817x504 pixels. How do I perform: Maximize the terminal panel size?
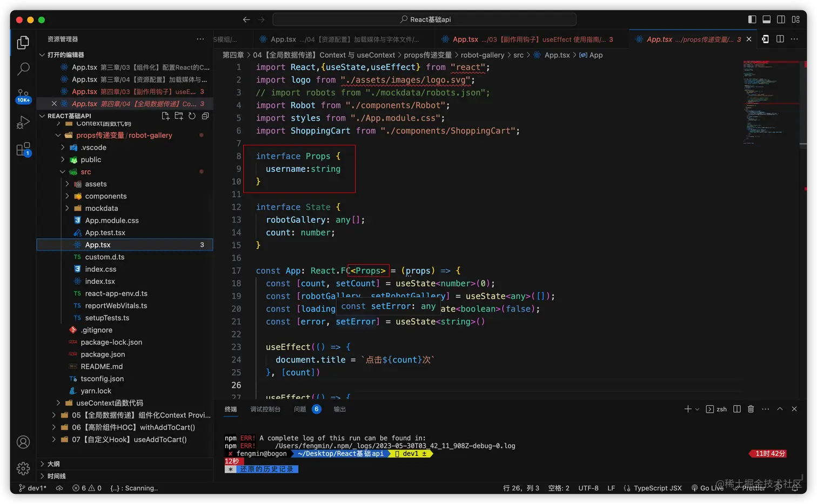pyautogui.click(x=780, y=409)
